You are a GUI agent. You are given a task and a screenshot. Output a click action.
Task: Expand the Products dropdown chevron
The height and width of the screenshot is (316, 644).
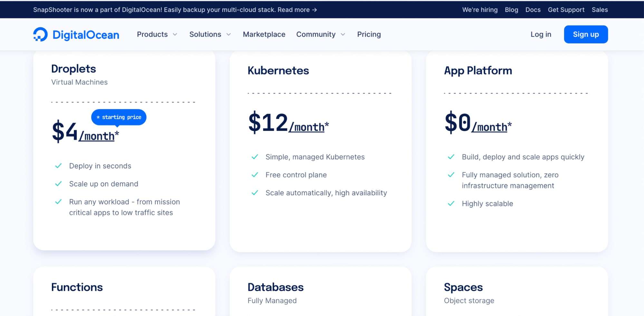pyautogui.click(x=175, y=34)
